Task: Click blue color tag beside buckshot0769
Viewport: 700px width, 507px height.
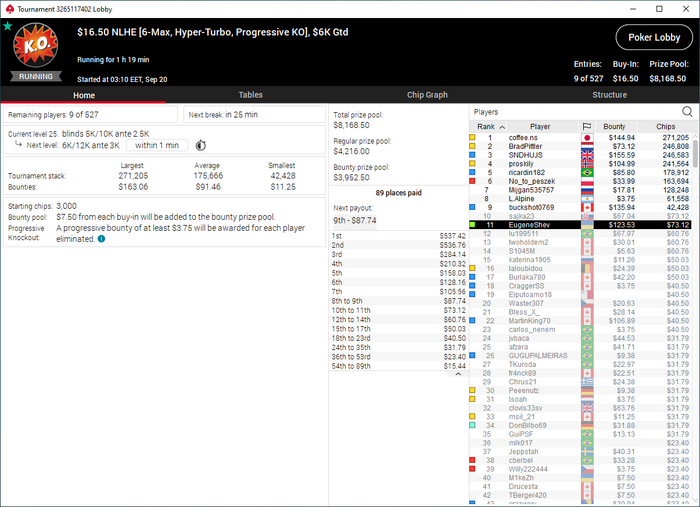Action: [472, 208]
